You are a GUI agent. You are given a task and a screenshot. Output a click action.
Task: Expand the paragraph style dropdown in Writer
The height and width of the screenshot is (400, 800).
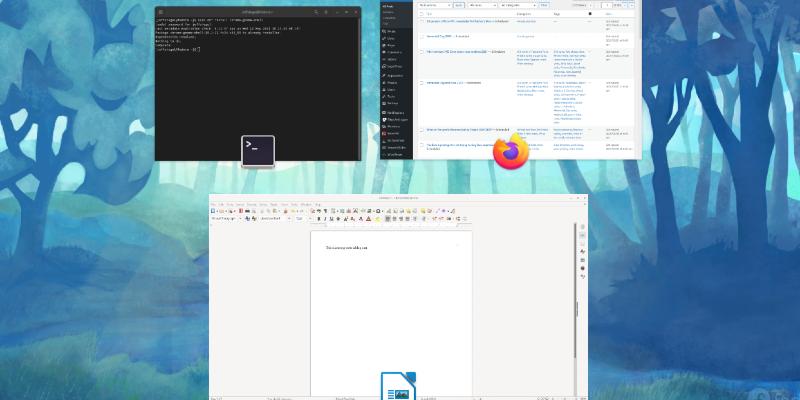pos(241,218)
